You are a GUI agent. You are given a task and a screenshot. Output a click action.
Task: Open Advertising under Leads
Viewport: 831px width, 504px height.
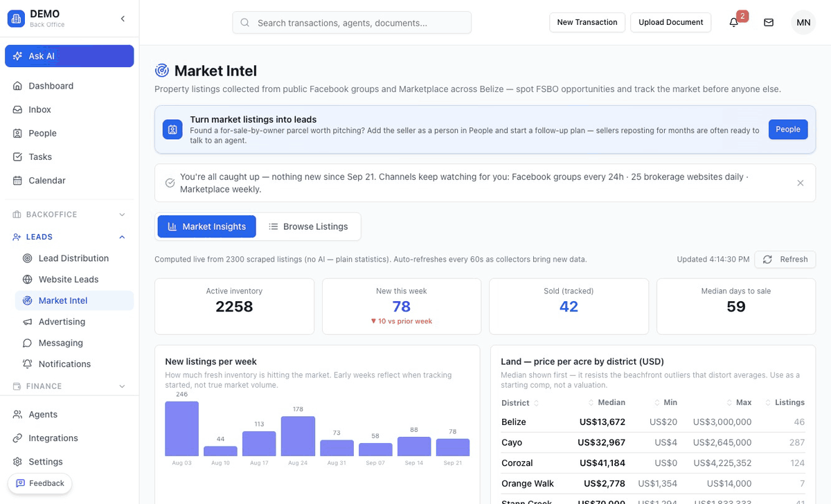[x=74, y=321]
